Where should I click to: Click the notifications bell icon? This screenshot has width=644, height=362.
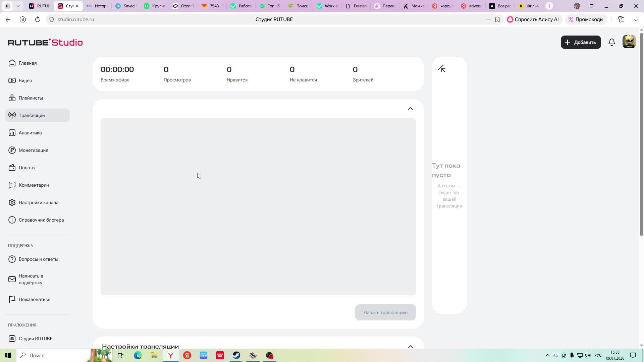(x=612, y=42)
